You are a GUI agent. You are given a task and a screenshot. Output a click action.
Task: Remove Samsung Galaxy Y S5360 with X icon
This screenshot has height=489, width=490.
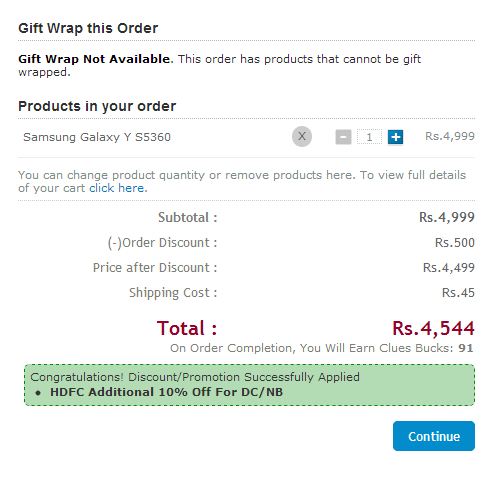[x=302, y=136]
